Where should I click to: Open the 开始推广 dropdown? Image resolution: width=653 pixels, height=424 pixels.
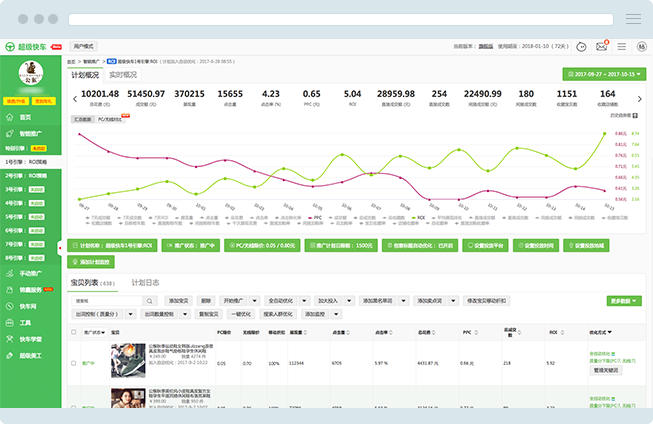(x=238, y=300)
